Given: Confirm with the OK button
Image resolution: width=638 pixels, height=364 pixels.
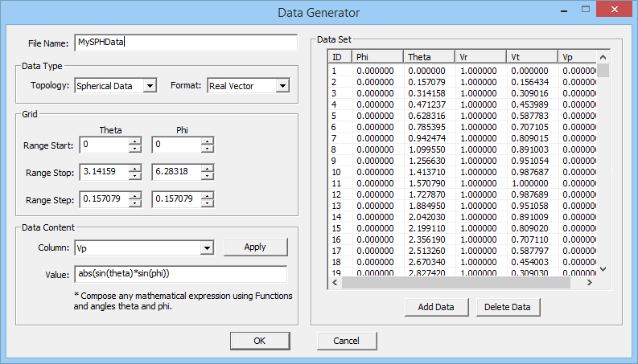Looking at the screenshot, I should tap(259, 341).
